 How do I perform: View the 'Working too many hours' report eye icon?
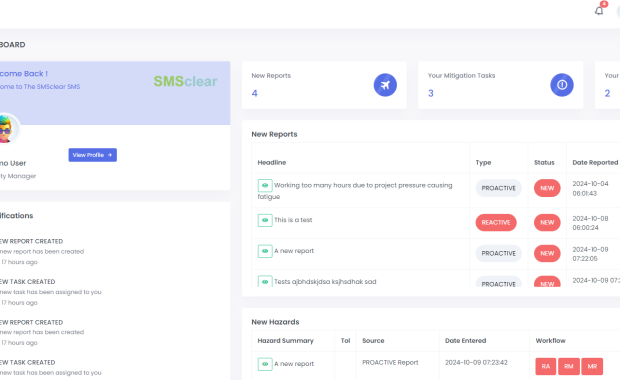click(x=265, y=185)
